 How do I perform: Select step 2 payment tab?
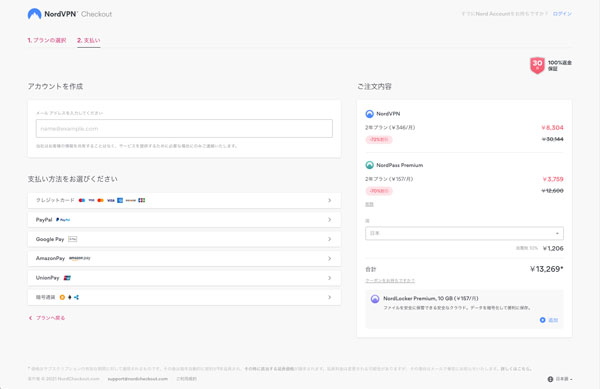(x=88, y=40)
